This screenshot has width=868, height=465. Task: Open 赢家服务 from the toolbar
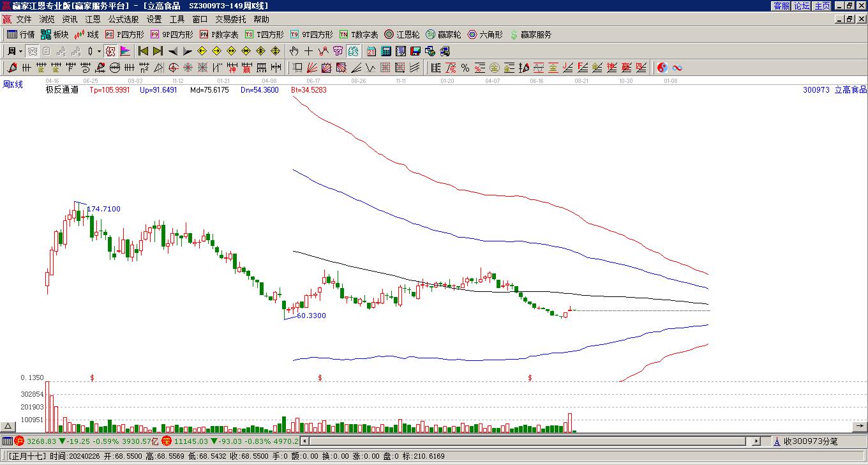click(530, 34)
